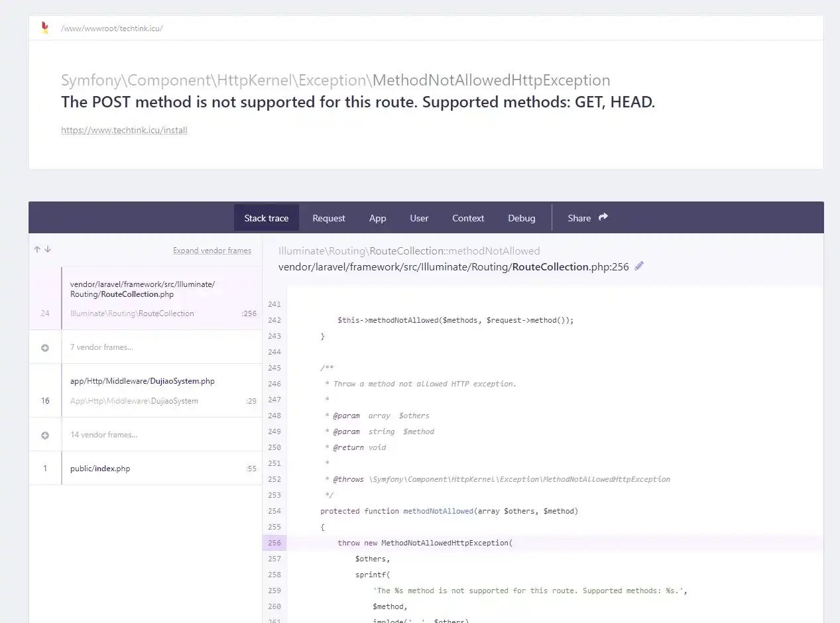Open the App tab
Viewport: 840px width, 623px height.
[378, 218]
